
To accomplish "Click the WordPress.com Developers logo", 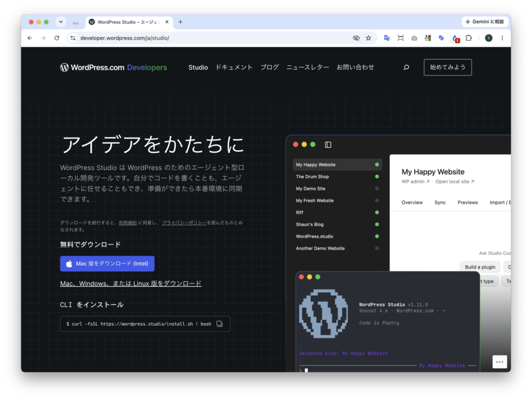I will (113, 67).
